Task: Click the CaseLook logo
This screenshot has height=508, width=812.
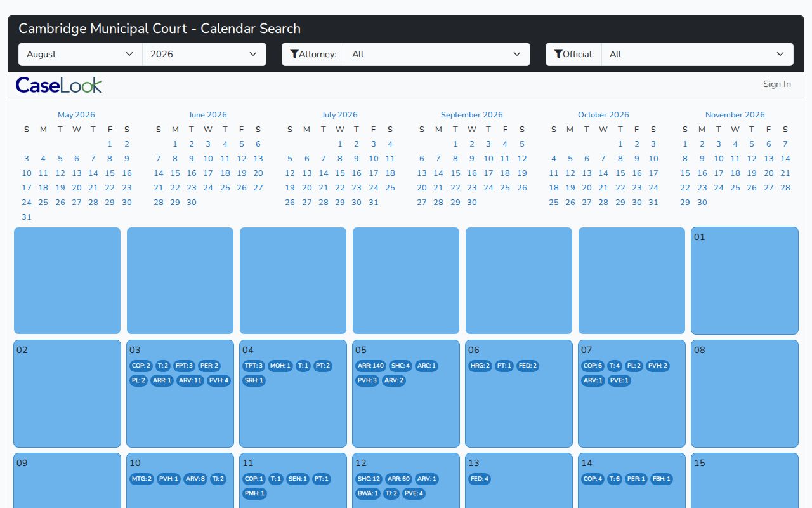Action: (58, 84)
